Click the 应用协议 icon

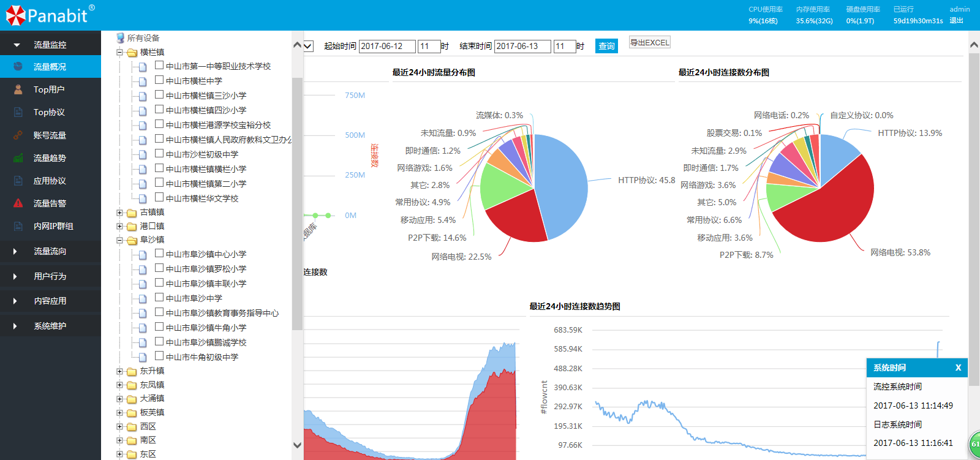tap(18, 181)
